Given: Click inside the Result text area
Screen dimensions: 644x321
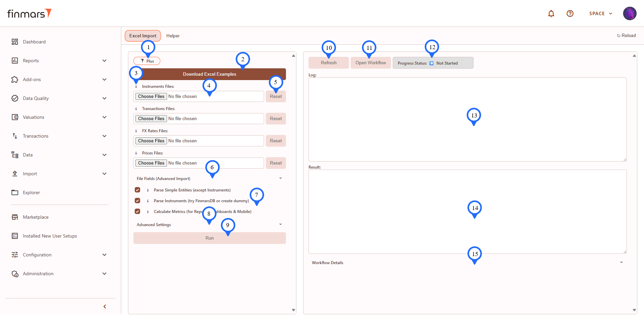Looking at the screenshot, I should [x=468, y=212].
